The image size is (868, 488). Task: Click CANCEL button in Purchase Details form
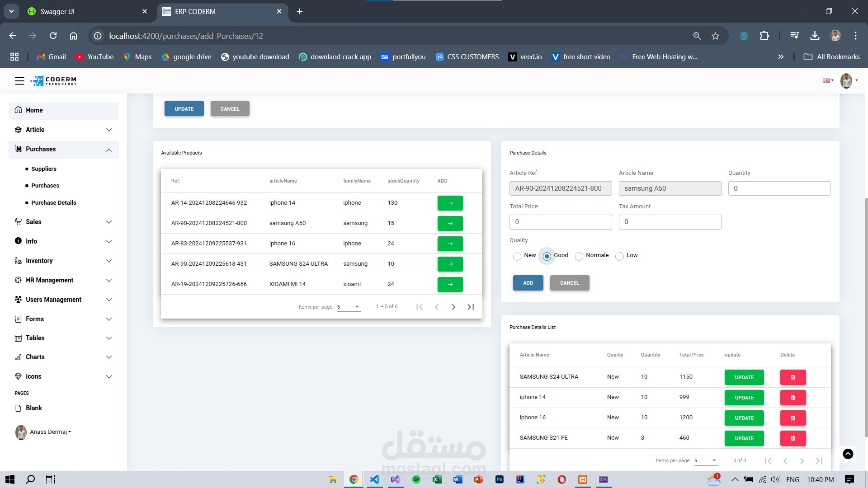click(x=570, y=283)
